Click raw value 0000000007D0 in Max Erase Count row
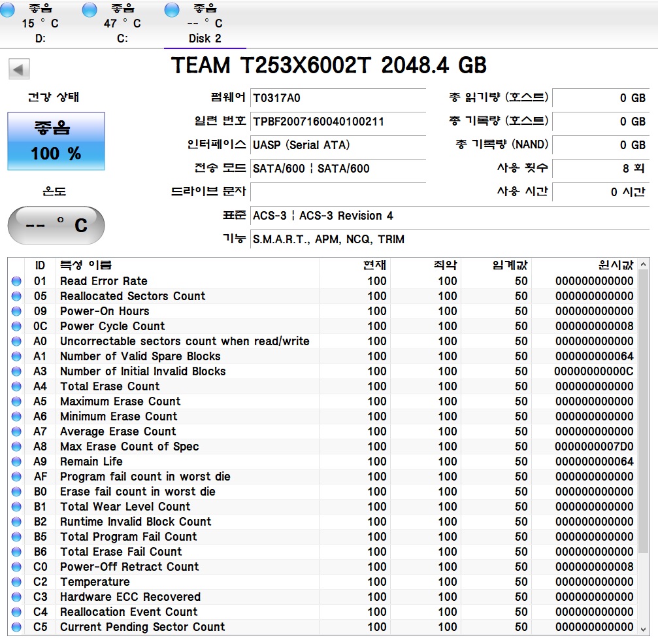The height and width of the screenshot is (644, 658). (594, 447)
